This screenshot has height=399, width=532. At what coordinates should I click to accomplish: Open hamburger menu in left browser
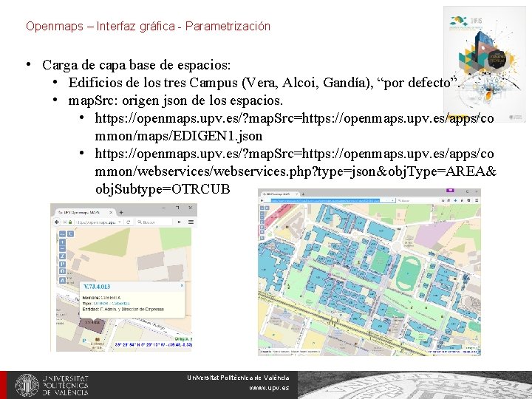191,222
